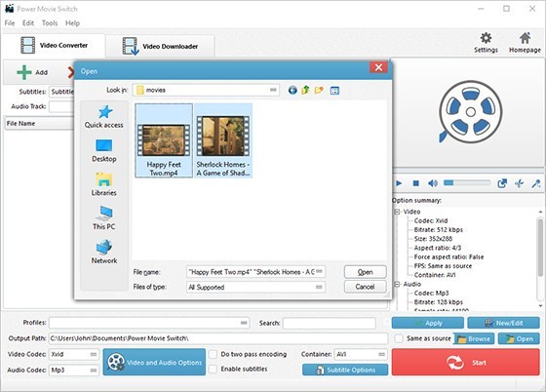Go to Homepage house icon
This screenshot has width=546, height=392.
[525, 38]
